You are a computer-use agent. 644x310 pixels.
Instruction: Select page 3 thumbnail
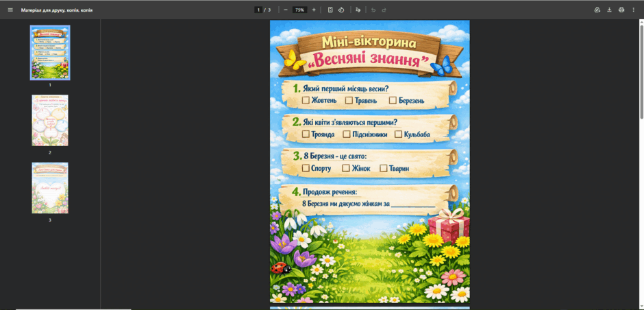(x=50, y=188)
